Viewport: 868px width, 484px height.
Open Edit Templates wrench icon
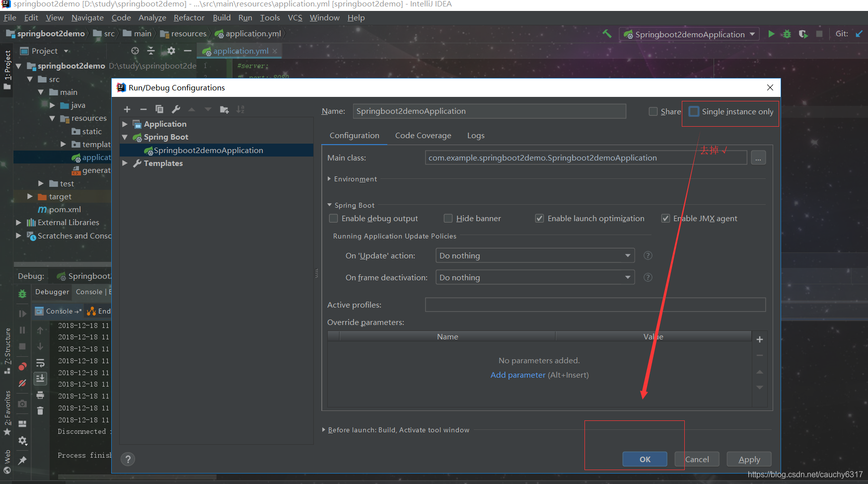point(176,109)
